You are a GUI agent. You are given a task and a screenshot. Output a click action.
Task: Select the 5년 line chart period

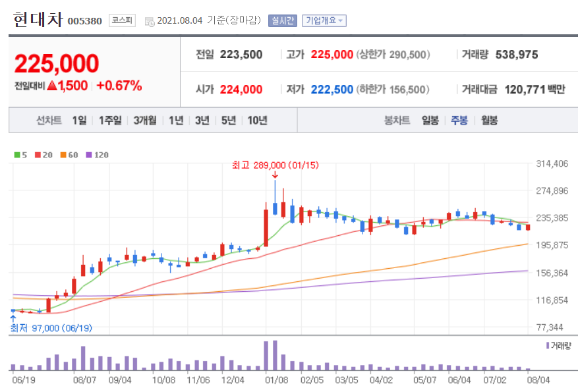click(x=229, y=120)
